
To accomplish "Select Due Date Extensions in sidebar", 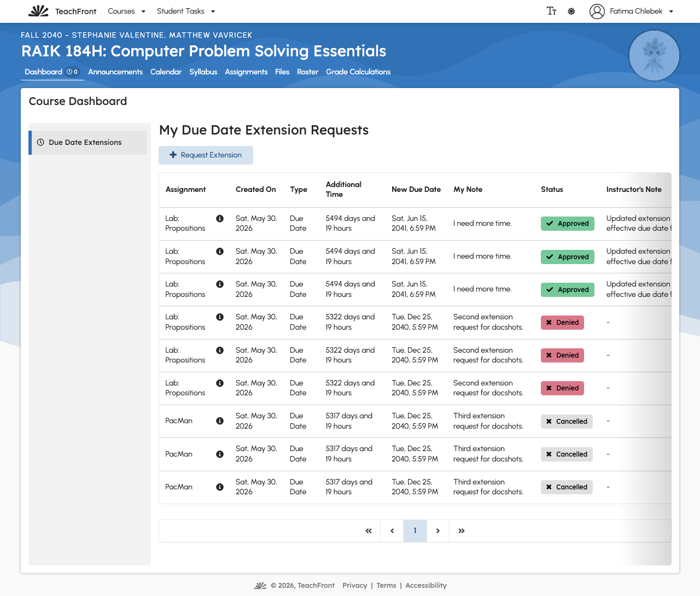I will pyautogui.click(x=88, y=143).
